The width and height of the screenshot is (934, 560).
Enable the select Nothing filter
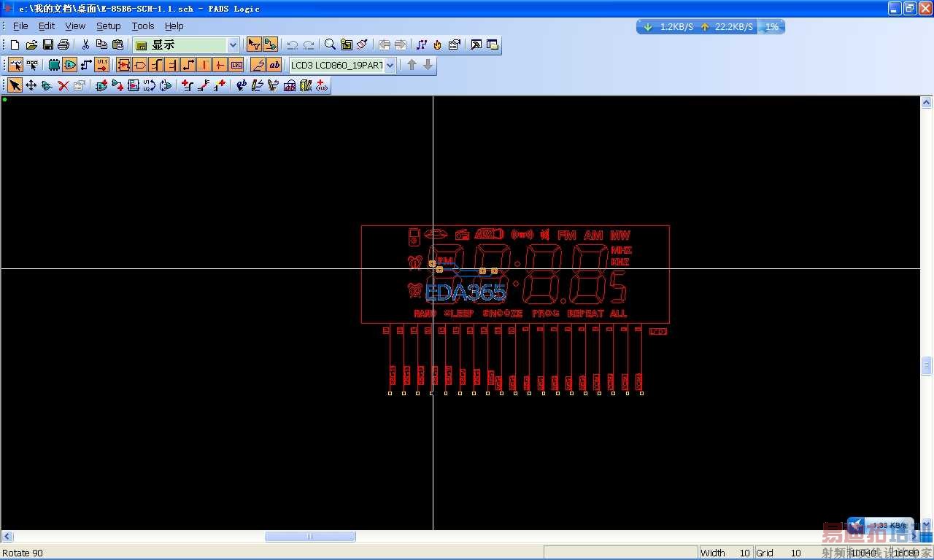[32, 65]
